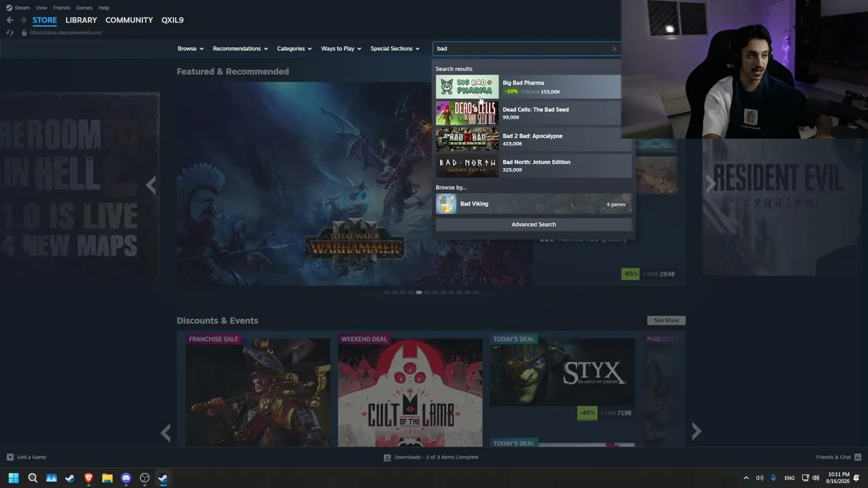The image size is (868, 488).
Task: Open the Cult of the Lamb Weekend Deal
Action: click(x=410, y=390)
